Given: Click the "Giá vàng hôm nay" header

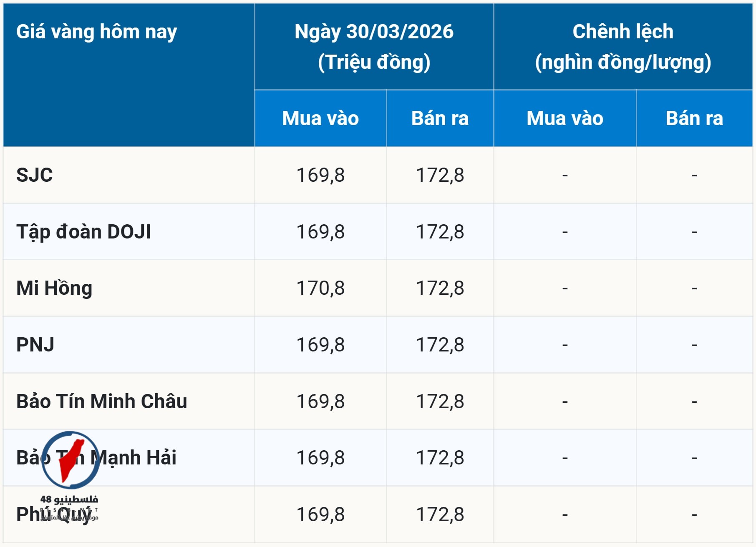Looking at the screenshot, I should (96, 32).
